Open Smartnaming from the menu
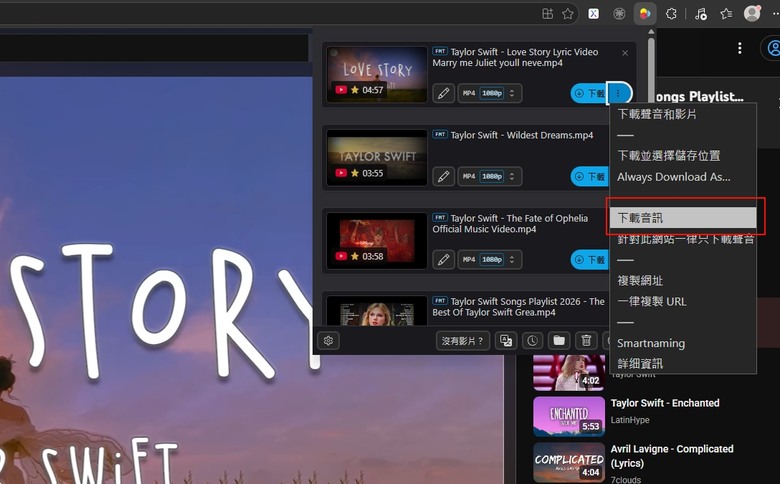This screenshot has height=484, width=780. pos(682,343)
